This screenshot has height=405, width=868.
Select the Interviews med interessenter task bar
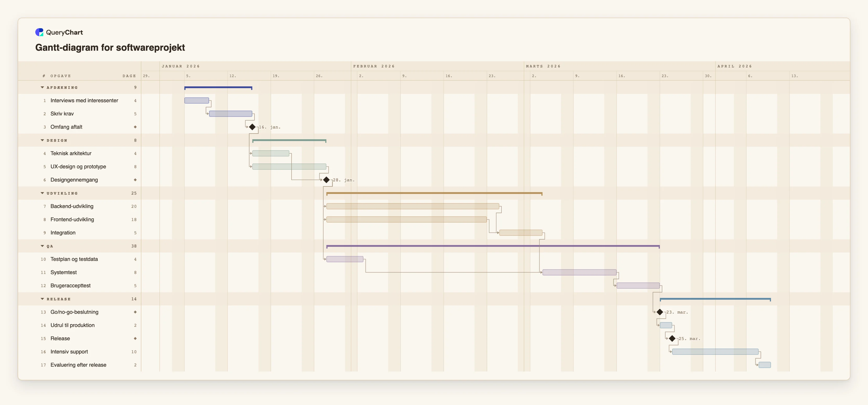coord(197,100)
